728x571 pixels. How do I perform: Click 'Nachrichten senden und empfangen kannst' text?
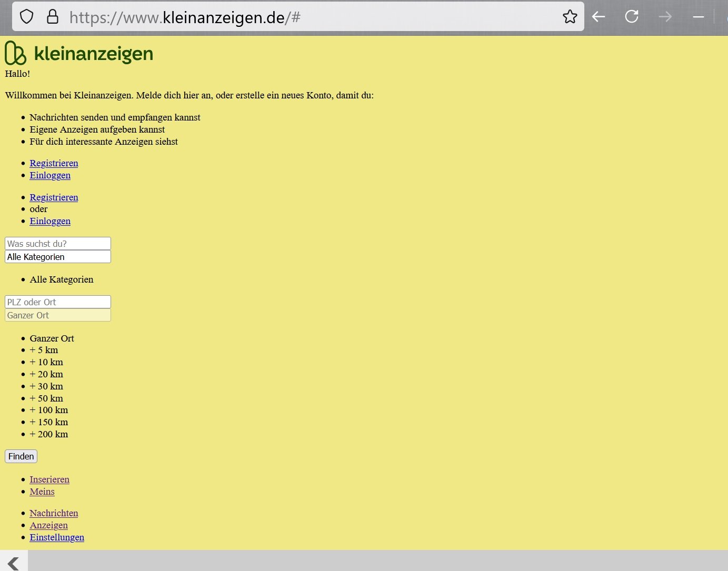pos(115,117)
